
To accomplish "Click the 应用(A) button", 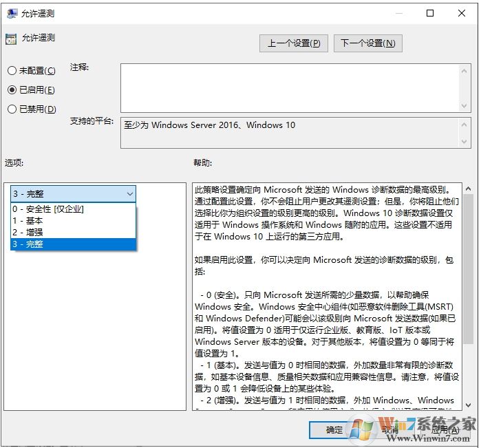I will [x=445, y=430].
